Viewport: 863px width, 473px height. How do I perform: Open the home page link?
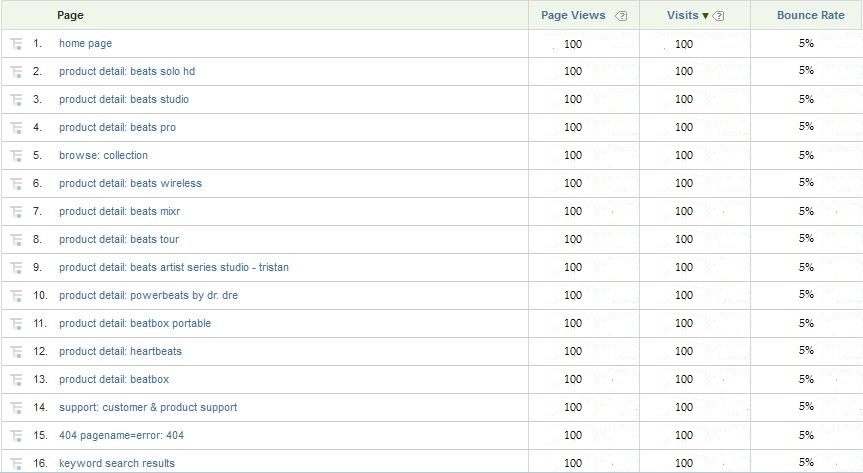point(85,44)
